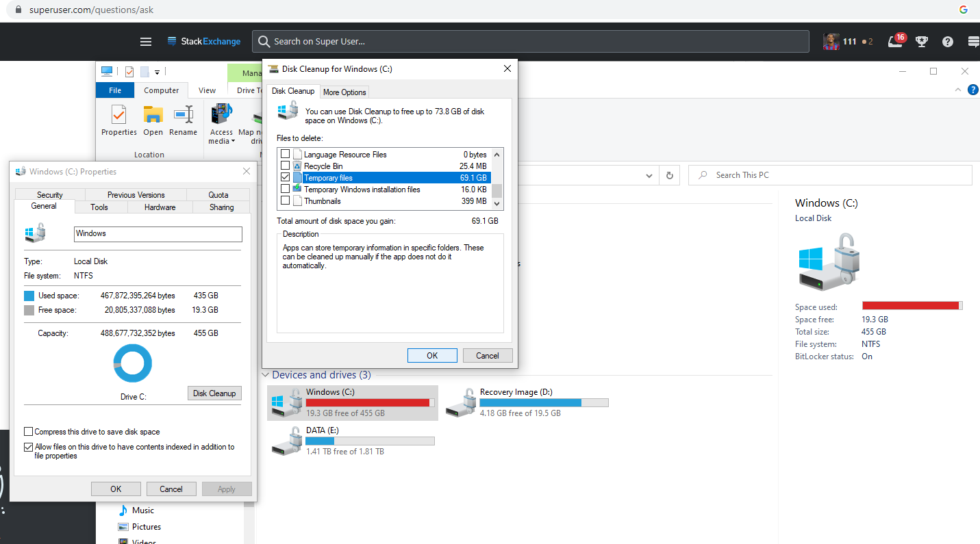Click the Explorer refresh button

point(670,175)
